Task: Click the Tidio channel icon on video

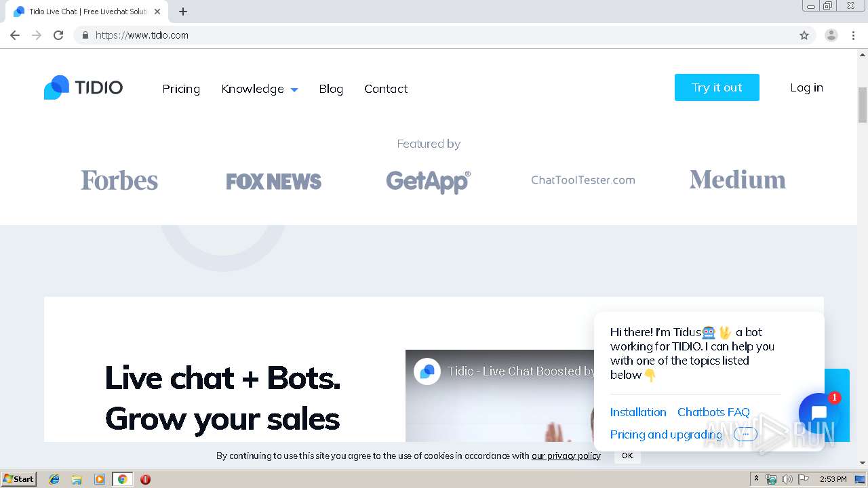Action: pos(427,371)
